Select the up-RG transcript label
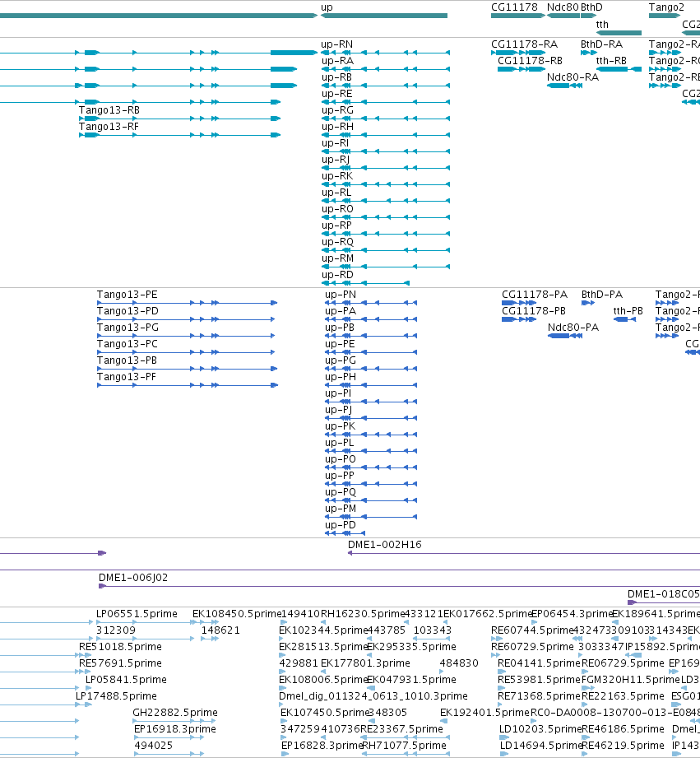700x758 pixels. [338, 110]
